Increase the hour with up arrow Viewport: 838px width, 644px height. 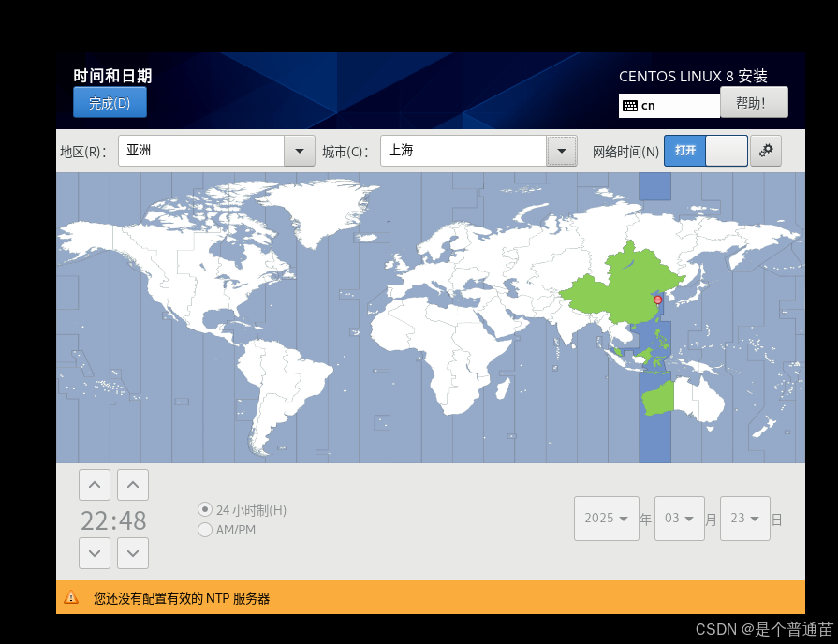coord(95,485)
